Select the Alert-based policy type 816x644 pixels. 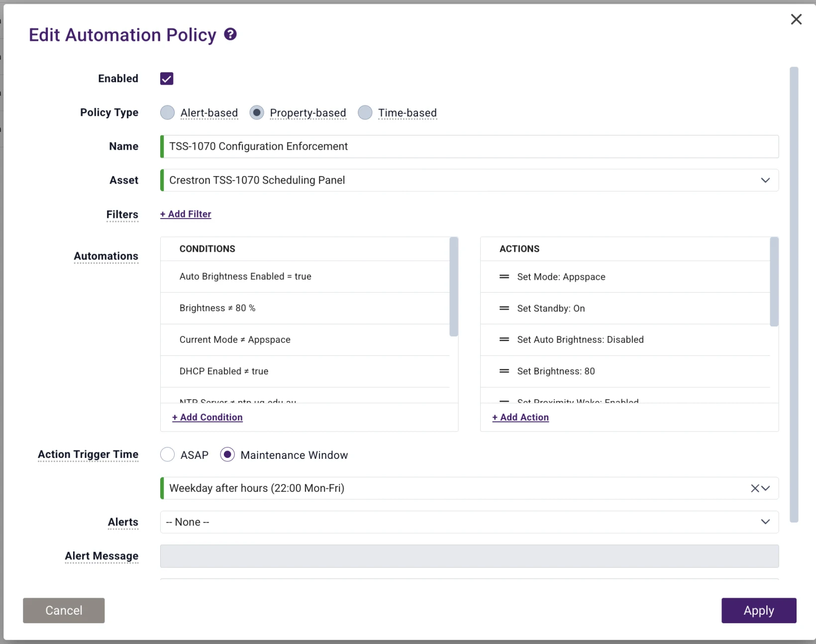pyautogui.click(x=168, y=112)
